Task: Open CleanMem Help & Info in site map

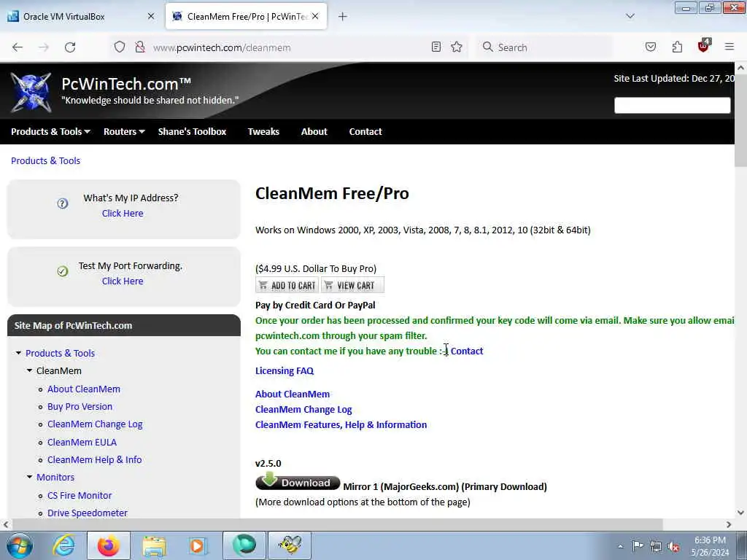Action: pyautogui.click(x=94, y=460)
